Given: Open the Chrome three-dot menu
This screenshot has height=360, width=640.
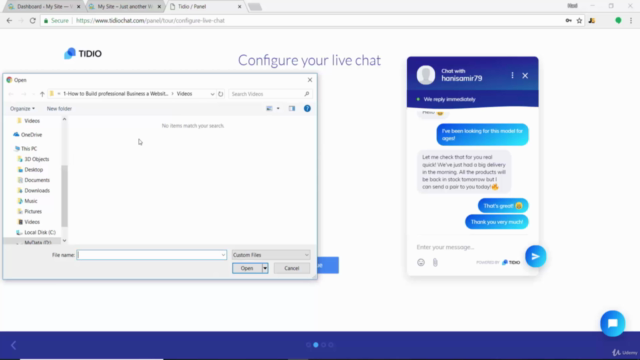Looking at the screenshot, I should [x=631, y=20].
